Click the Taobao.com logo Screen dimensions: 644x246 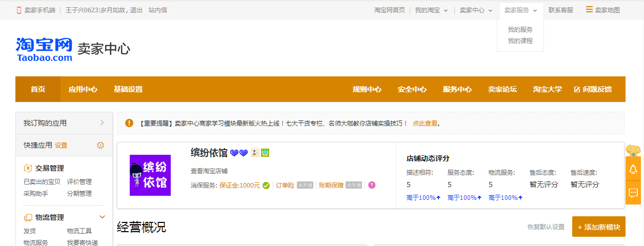44,50
